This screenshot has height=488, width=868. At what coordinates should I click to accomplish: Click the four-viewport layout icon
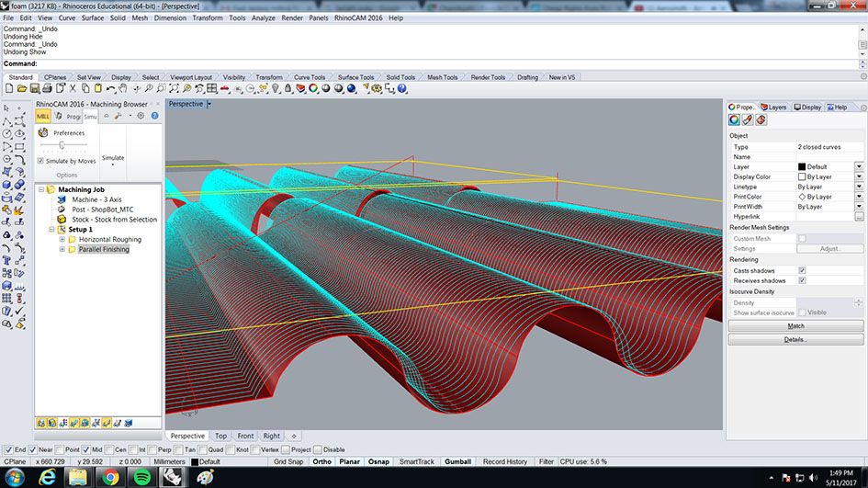click(x=212, y=88)
